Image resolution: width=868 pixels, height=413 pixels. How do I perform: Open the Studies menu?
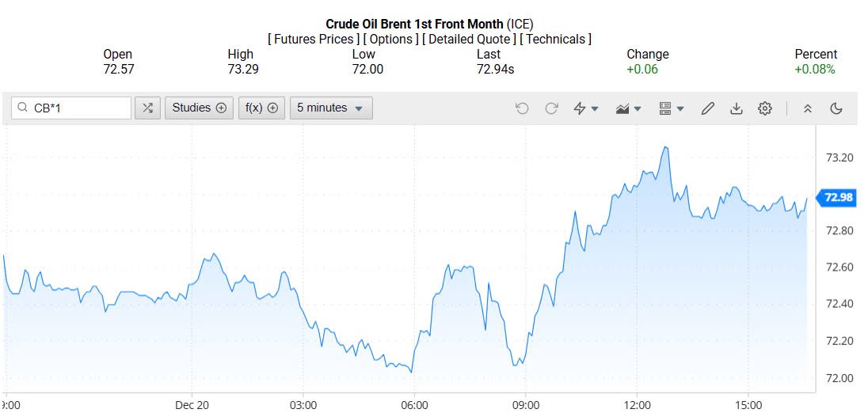199,108
